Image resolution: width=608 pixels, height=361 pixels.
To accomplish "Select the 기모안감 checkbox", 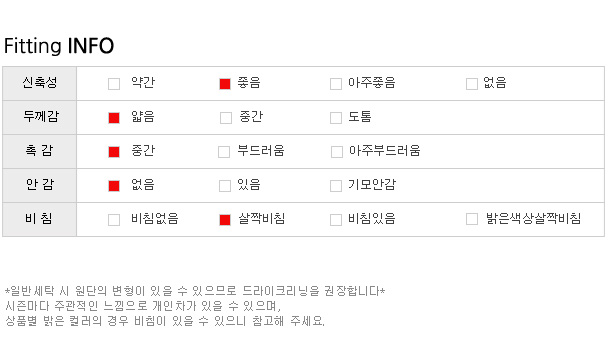I will pyautogui.click(x=336, y=186).
